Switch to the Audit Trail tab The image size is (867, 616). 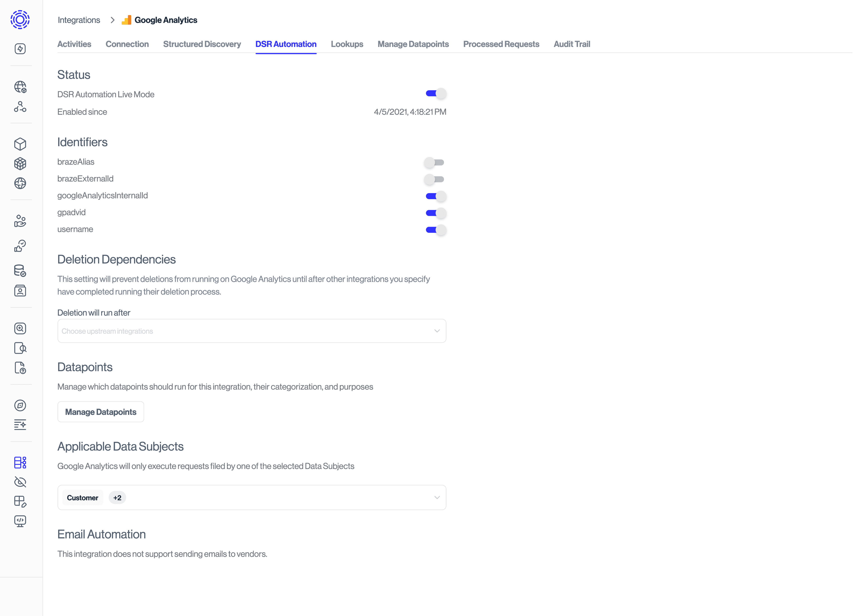tap(572, 44)
